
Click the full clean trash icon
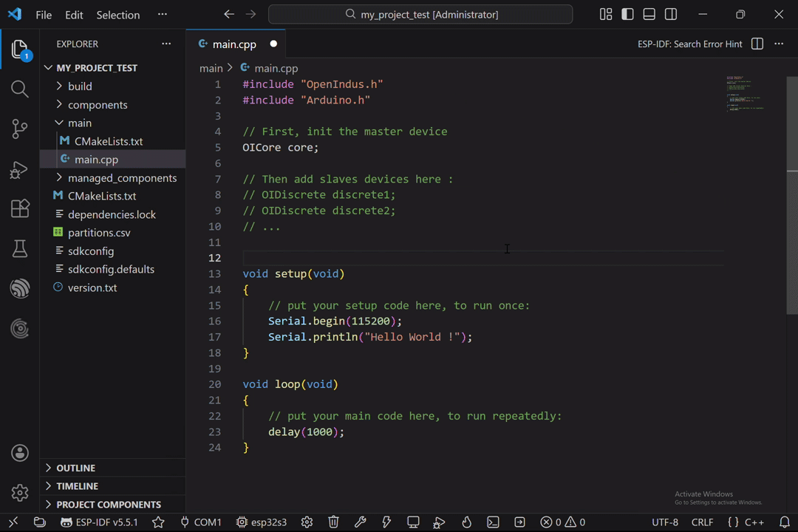click(x=333, y=522)
